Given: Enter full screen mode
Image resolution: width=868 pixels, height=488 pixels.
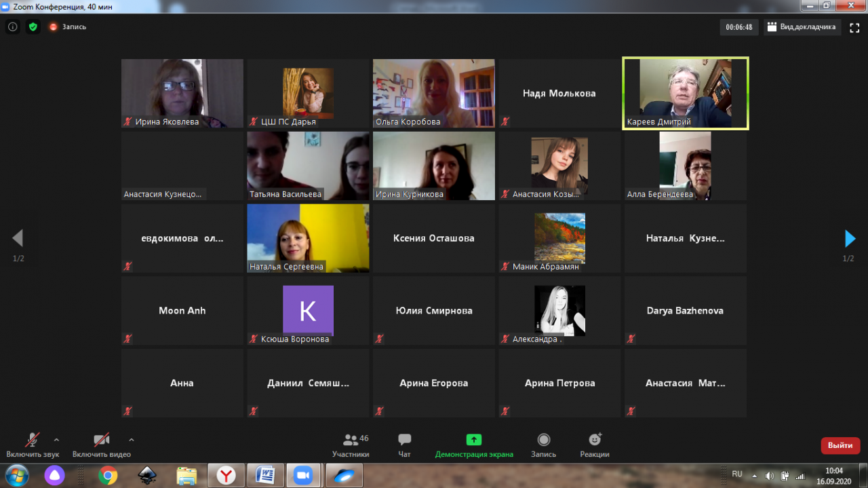Looking at the screenshot, I should click(x=855, y=27).
